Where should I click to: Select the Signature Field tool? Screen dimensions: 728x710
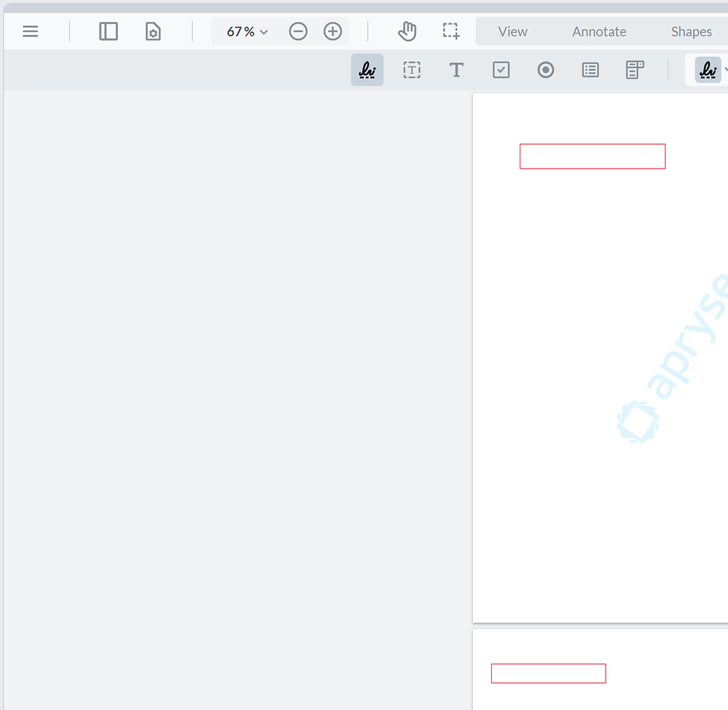coord(367,70)
